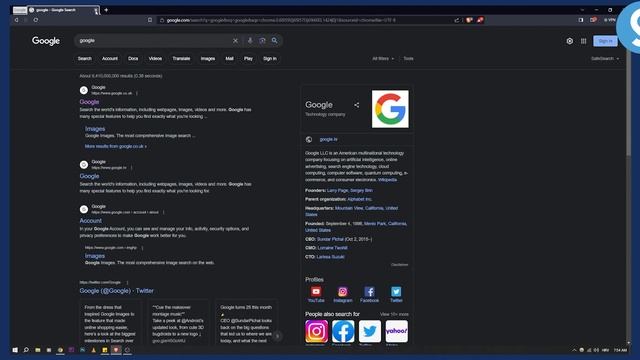Open the Tools button
The image size is (640, 360).
(408, 59)
